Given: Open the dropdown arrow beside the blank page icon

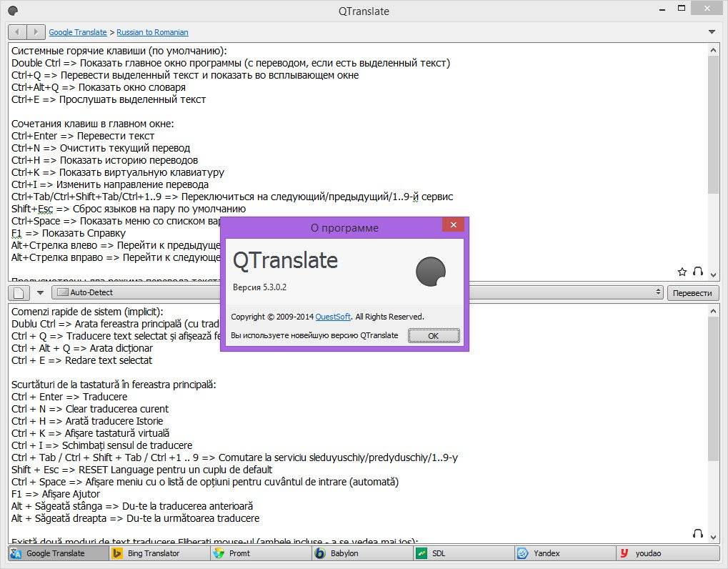Looking at the screenshot, I should coord(41,292).
